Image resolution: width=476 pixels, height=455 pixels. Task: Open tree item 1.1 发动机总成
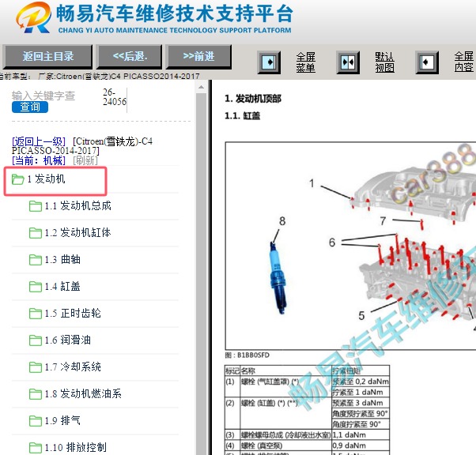(78, 206)
